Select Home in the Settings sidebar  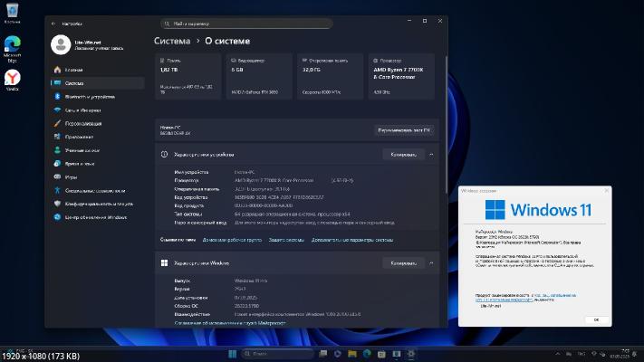[74, 69]
